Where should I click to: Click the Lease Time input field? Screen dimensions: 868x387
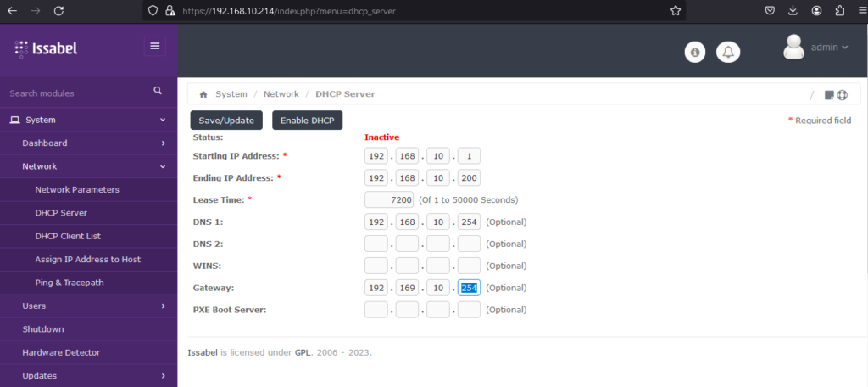pos(388,199)
